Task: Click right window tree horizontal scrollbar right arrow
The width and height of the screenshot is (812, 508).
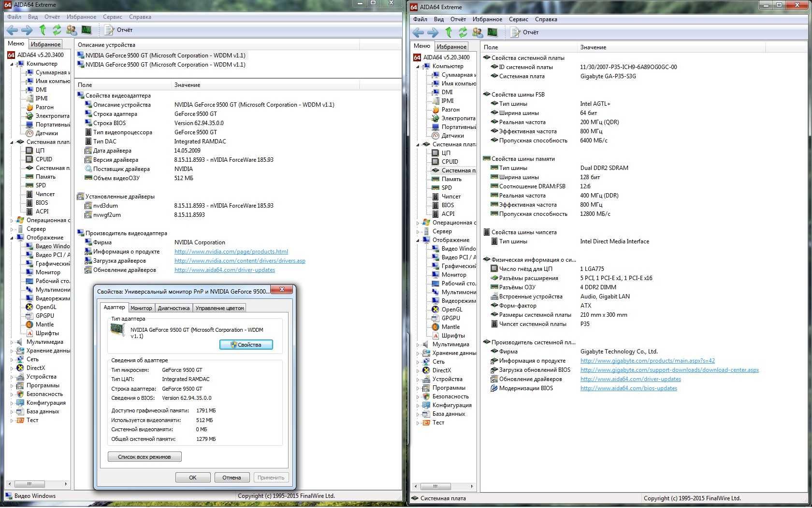Action: coord(472,486)
